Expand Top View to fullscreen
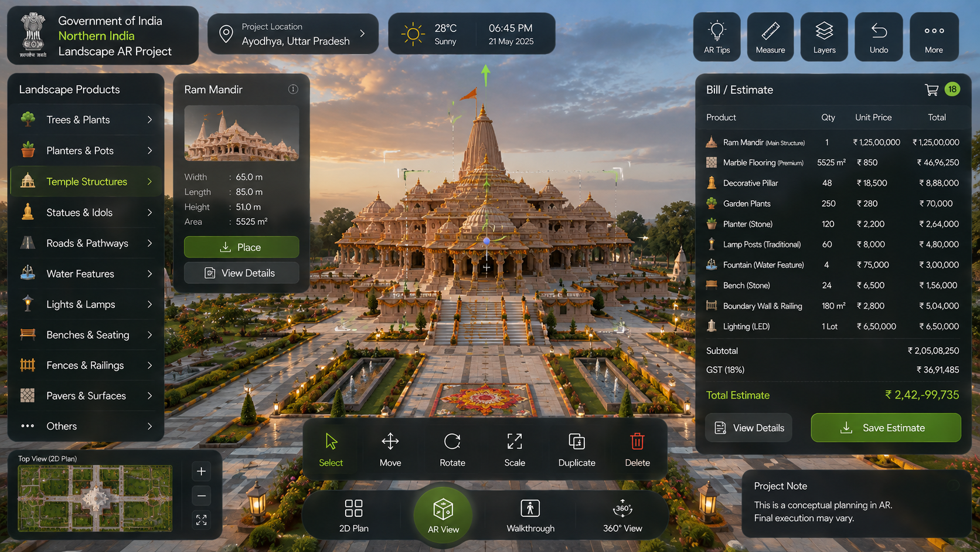 tap(201, 520)
